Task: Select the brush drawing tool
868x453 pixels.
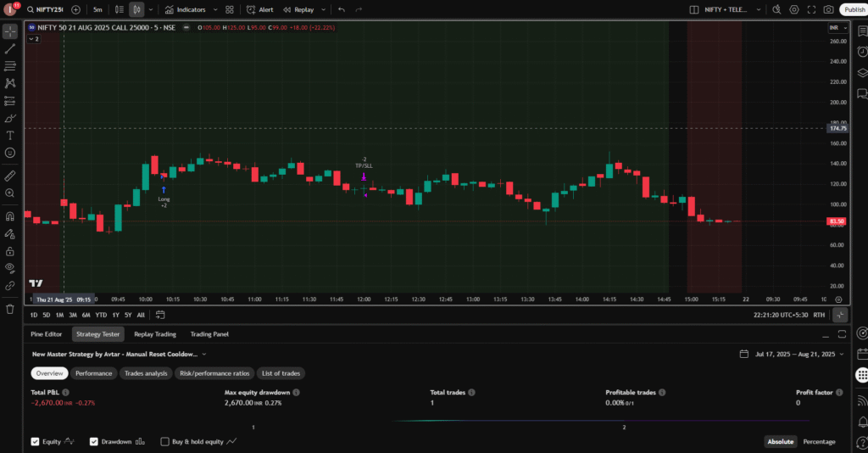Action: tap(10, 119)
